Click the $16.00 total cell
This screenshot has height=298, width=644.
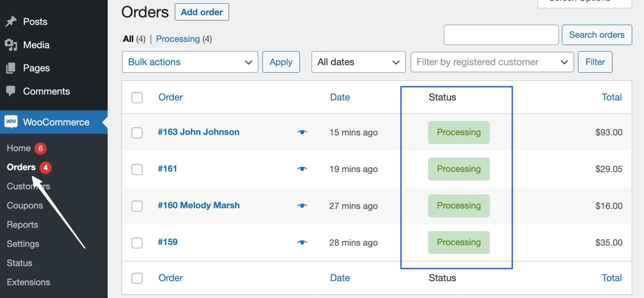pos(609,206)
